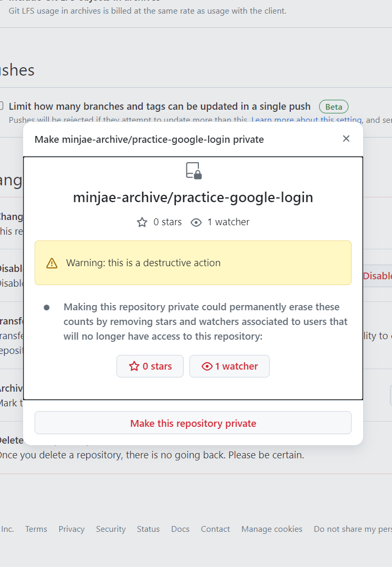Screen dimensions: 392x567
Task: Close the make private dialog
Action: (x=346, y=139)
